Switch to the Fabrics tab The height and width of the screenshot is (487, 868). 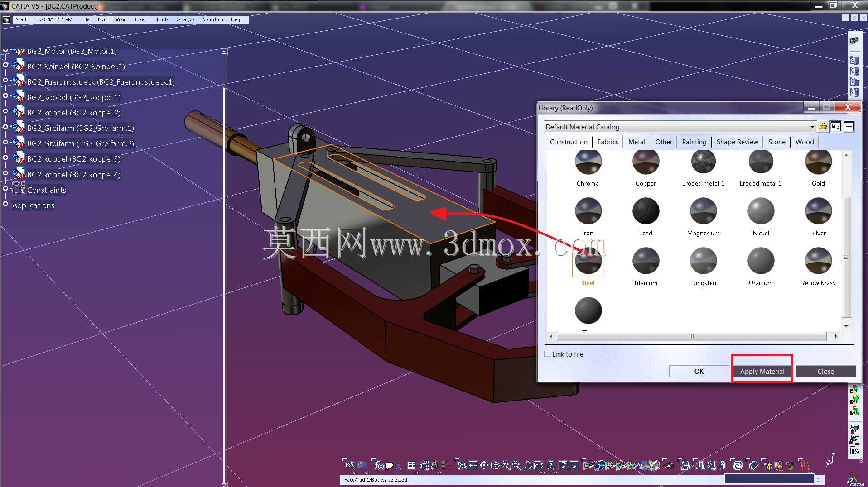[608, 142]
